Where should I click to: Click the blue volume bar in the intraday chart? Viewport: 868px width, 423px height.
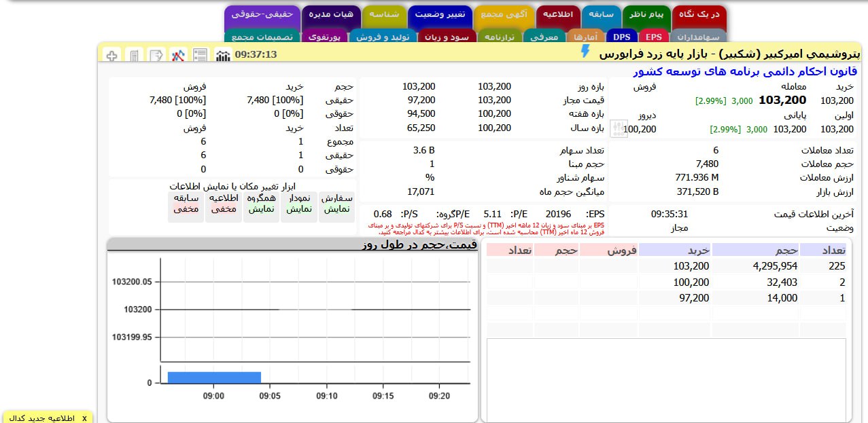pos(214,377)
